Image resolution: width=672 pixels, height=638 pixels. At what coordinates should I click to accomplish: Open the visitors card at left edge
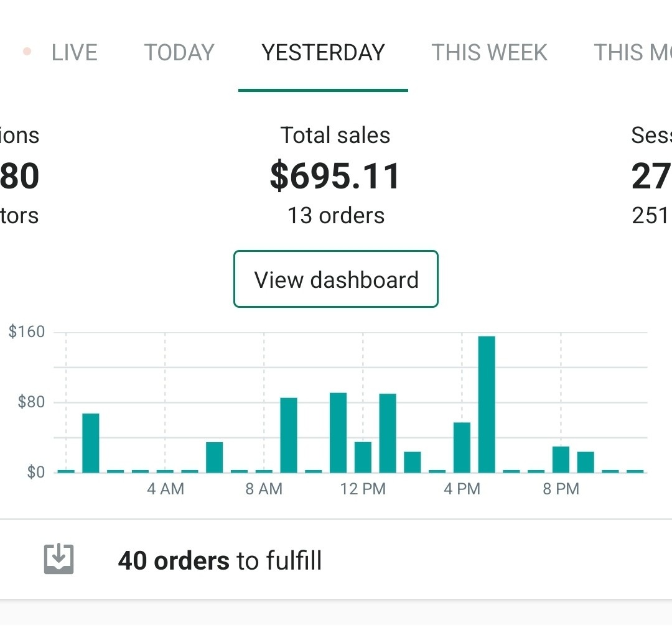tap(19, 175)
